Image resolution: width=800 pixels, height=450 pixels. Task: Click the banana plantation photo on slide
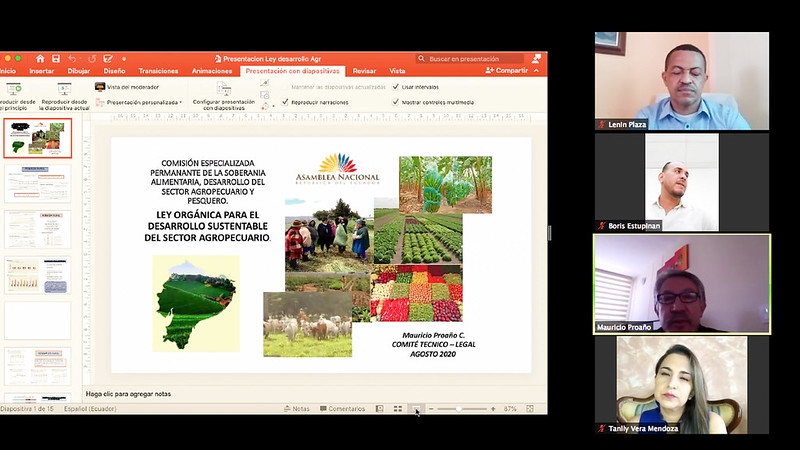point(445,185)
